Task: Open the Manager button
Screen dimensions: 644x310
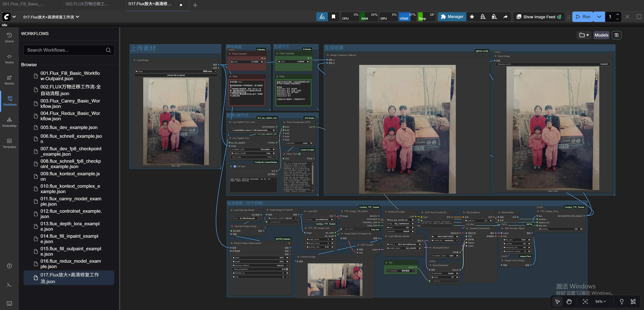Action: pyautogui.click(x=452, y=17)
